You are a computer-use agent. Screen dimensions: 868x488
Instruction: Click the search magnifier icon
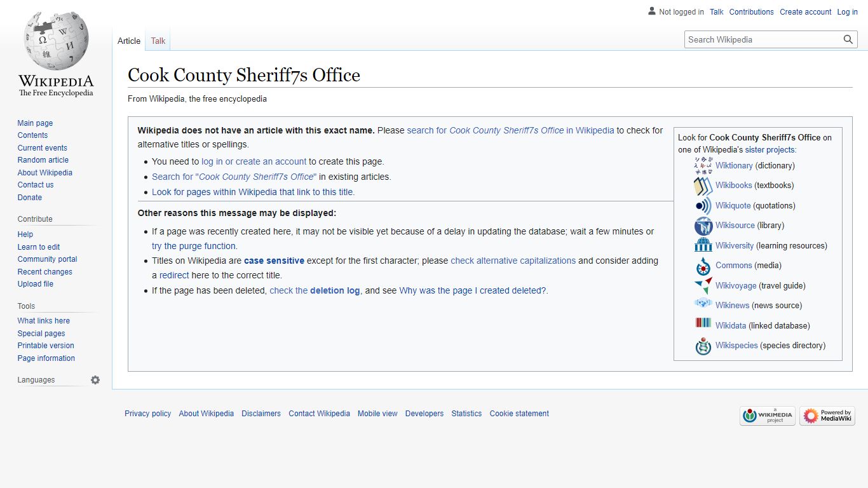pyautogui.click(x=848, y=39)
